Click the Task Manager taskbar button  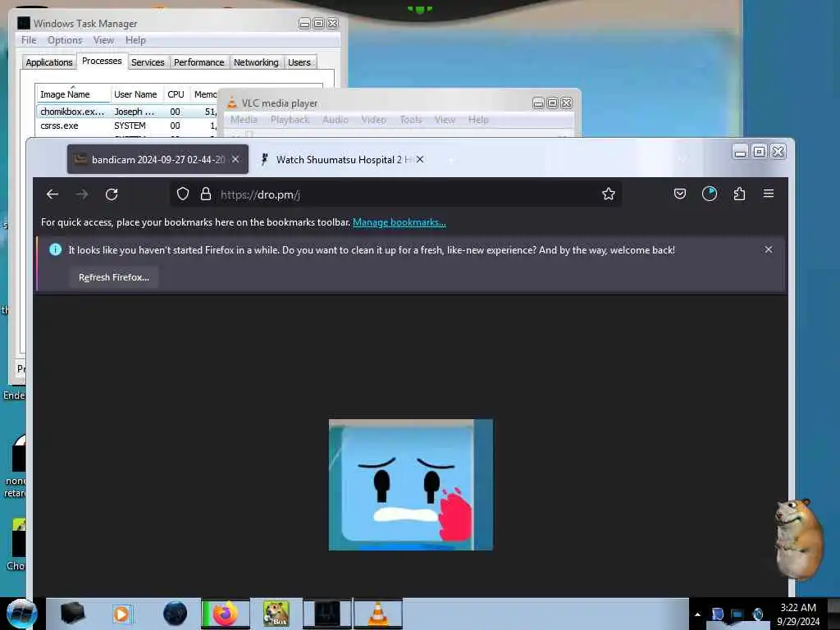pyautogui.click(x=327, y=614)
